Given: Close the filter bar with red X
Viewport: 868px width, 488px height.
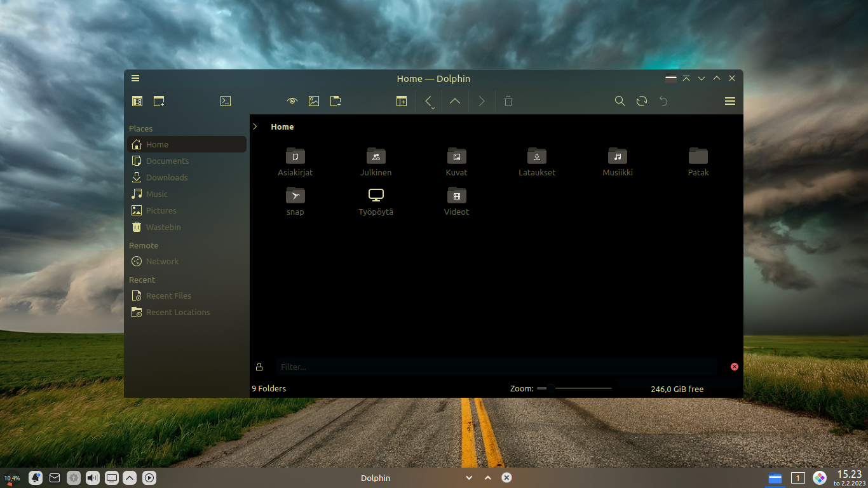Looking at the screenshot, I should [735, 367].
